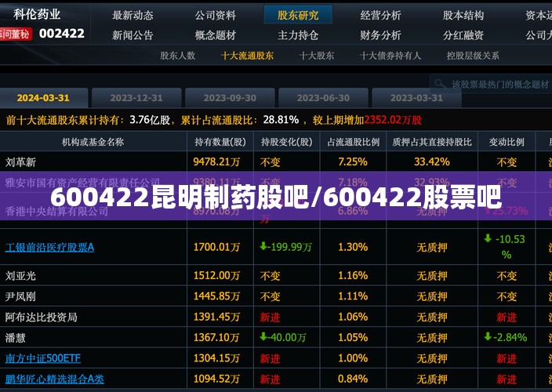
Task: Open the 主力持仓 menu item
Action: pos(298,34)
